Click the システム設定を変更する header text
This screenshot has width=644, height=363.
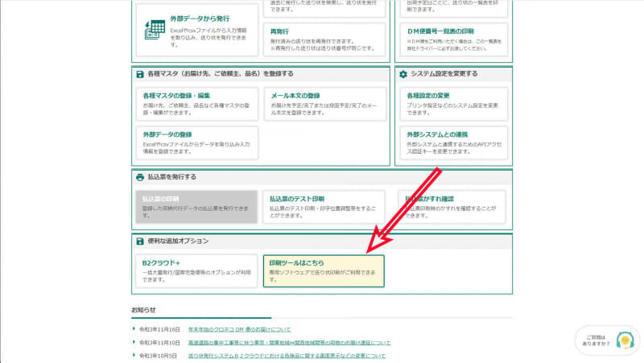[x=444, y=74]
